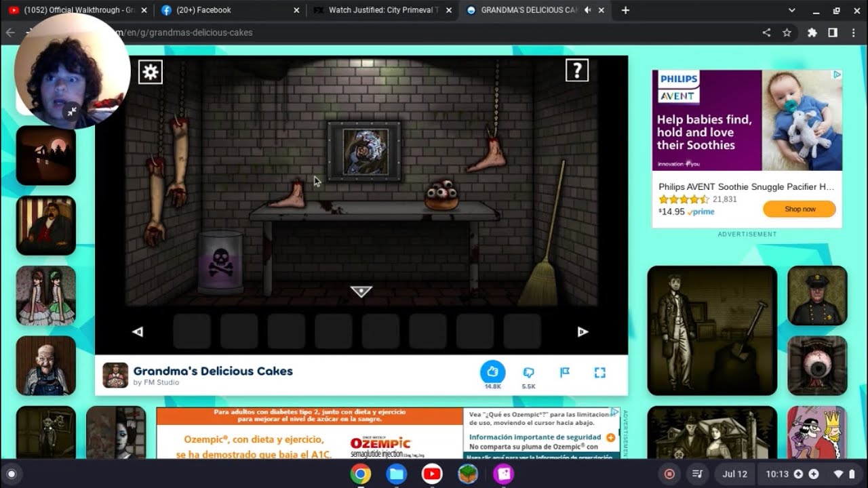This screenshot has width=868, height=488.
Task: Expand Ozempic safety information plus icon
Action: tap(610, 438)
